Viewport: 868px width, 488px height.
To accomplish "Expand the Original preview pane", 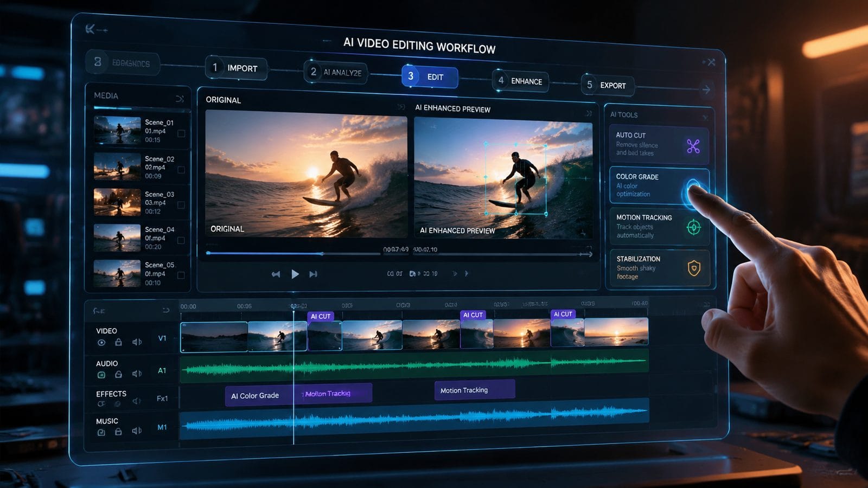I will click(401, 107).
